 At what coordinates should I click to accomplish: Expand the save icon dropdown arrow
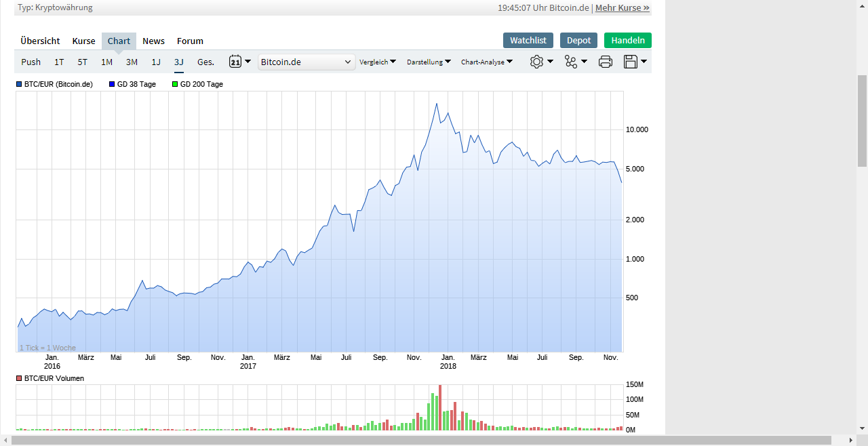644,62
